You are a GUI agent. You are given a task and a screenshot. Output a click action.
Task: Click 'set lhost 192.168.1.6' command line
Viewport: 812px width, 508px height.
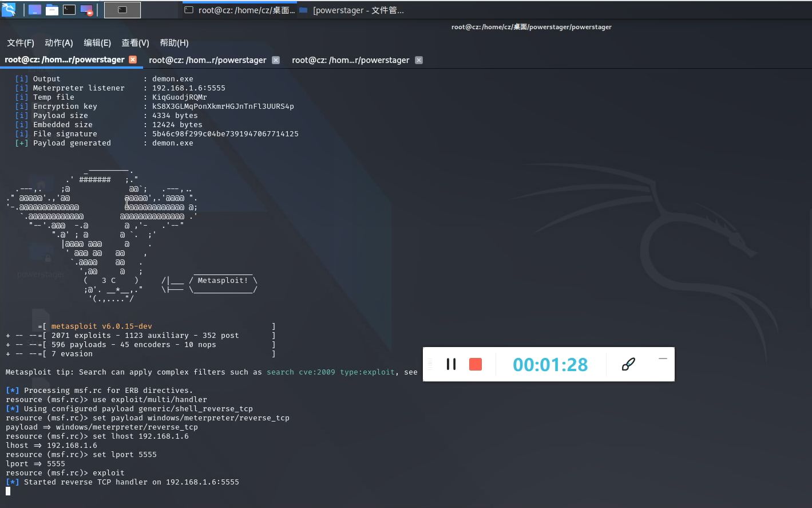pyautogui.click(x=97, y=436)
